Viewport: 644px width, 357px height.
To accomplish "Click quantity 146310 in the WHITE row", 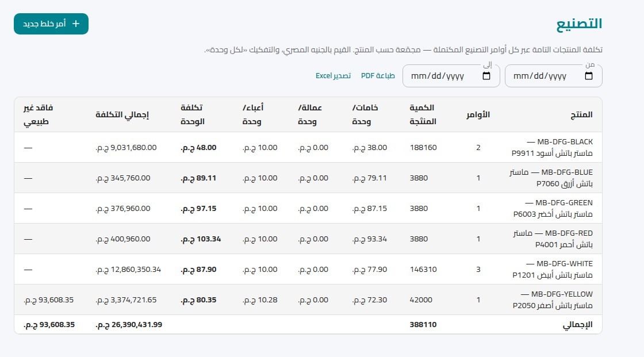I will 423,270.
